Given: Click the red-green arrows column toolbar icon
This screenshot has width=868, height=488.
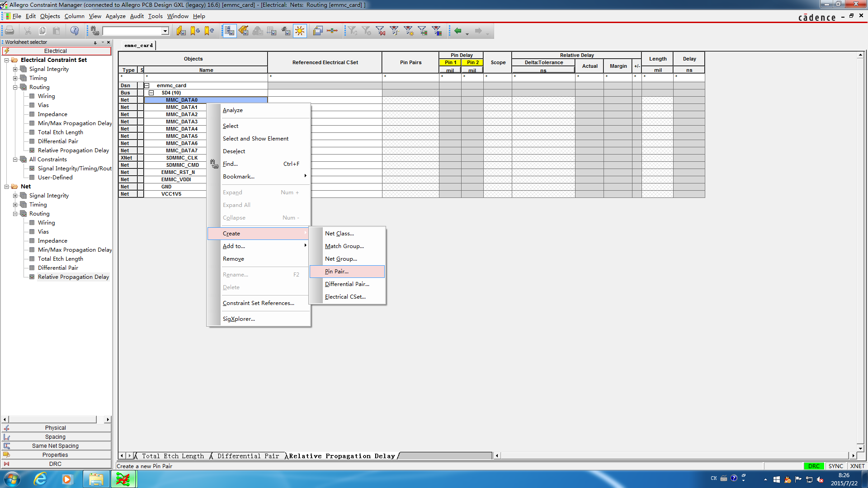Looking at the screenshot, I should click(x=332, y=31).
